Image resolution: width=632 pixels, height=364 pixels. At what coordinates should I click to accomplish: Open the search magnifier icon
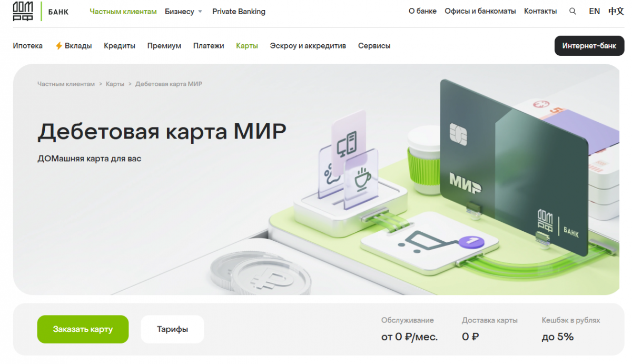[x=572, y=12]
